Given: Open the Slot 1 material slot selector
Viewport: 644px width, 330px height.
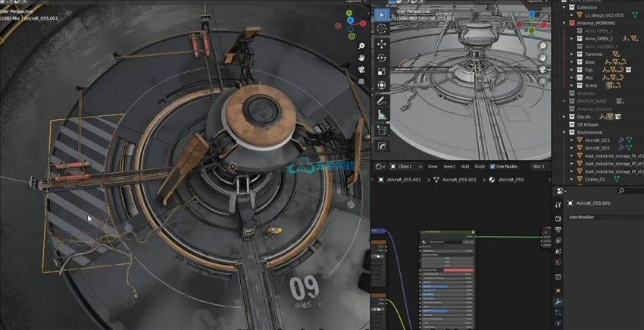Looking at the screenshot, I should [x=539, y=167].
